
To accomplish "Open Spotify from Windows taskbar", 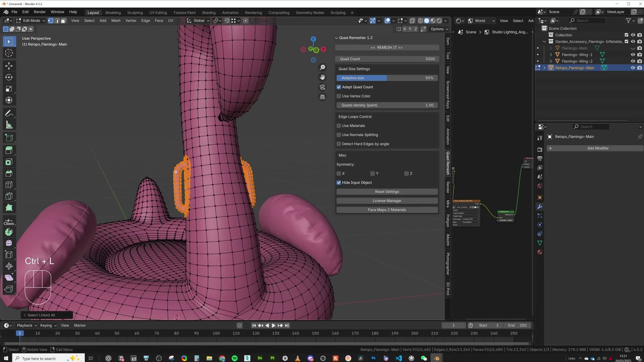I will (234, 358).
